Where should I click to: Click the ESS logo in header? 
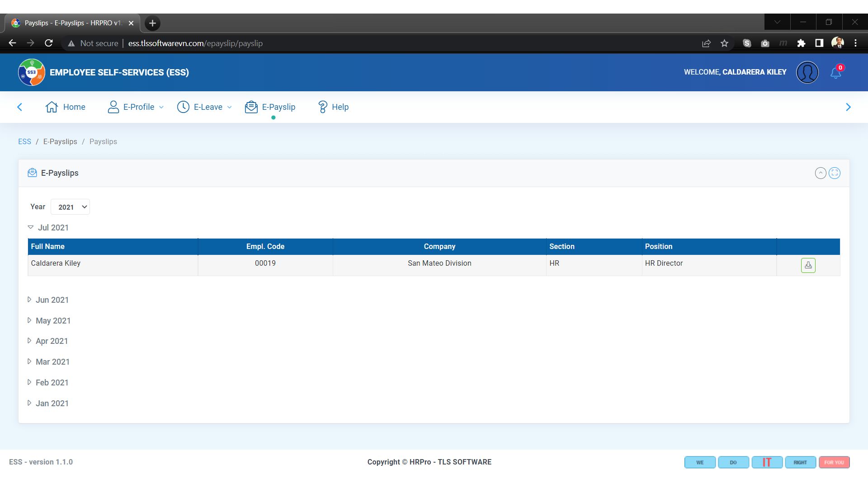point(31,72)
